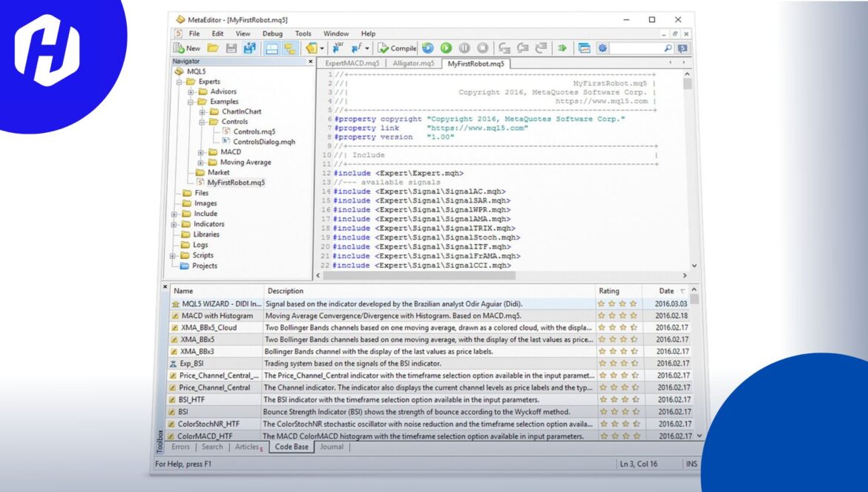868x492 pixels.
Task: Expand the Advisors folder in Navigator
Action: (x=191, y=91)
